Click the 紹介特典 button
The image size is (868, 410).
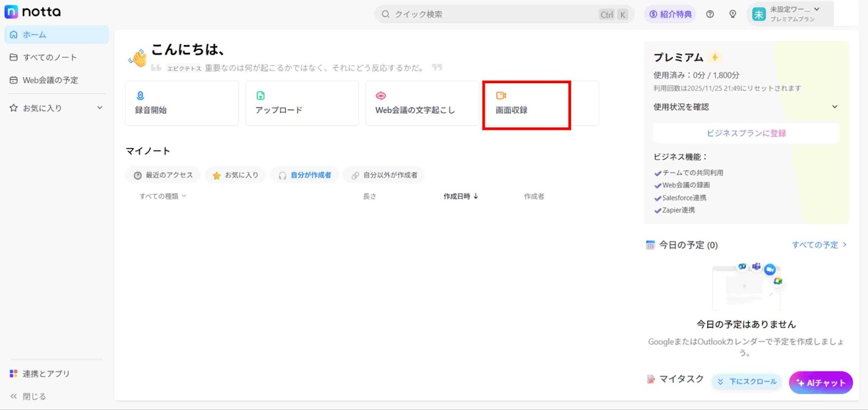[671, 14]
